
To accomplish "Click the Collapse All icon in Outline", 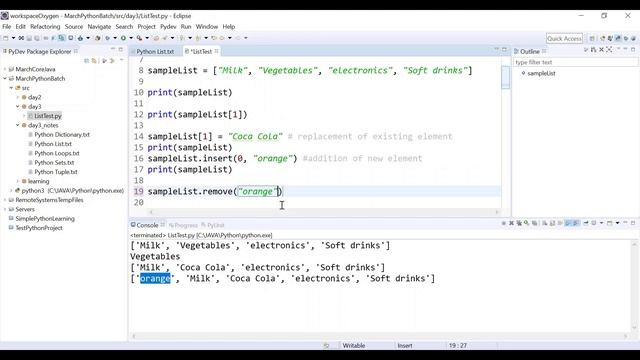I will 601,50.
